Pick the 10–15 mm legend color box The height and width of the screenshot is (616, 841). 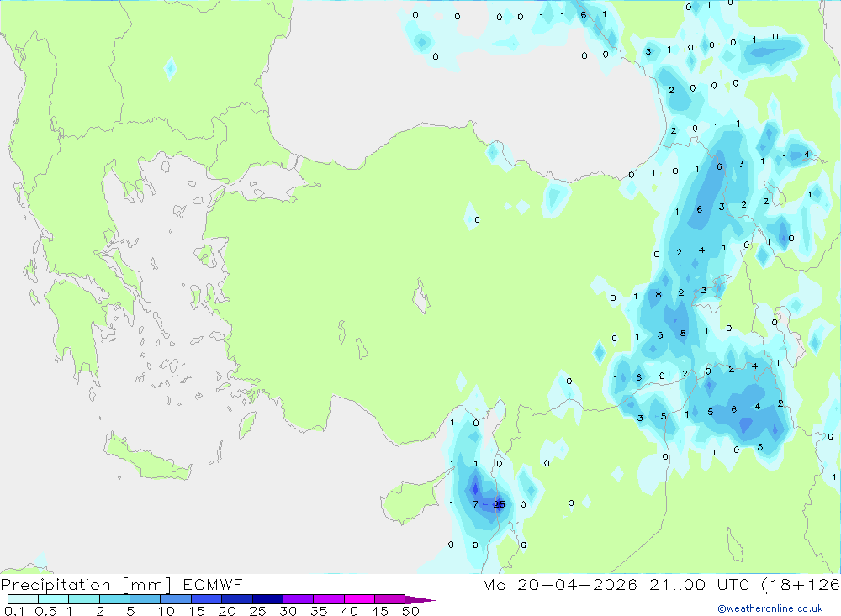click(x=176, y=599)
